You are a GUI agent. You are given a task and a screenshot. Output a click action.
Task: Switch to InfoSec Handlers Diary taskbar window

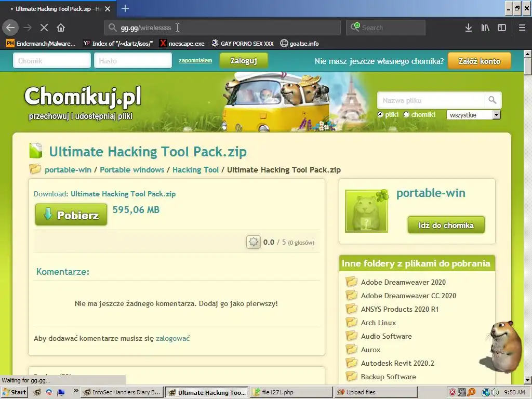(x=122, y=392)
